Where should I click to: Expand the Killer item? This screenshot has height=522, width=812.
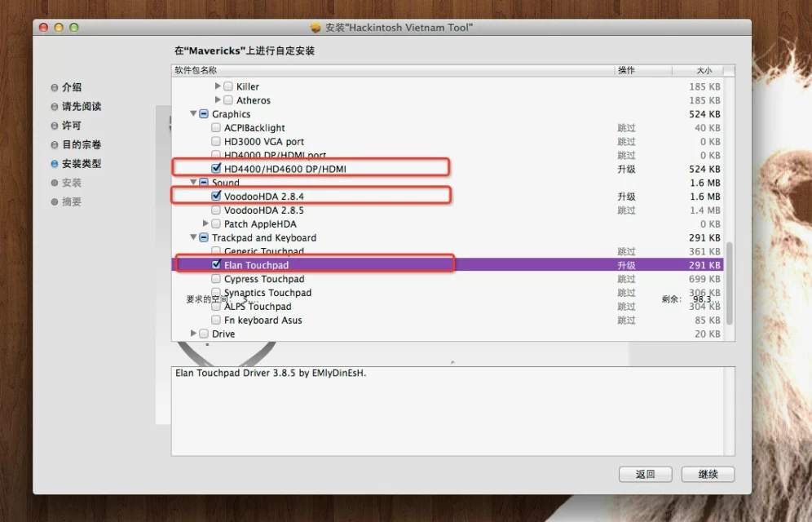point(218,86)
